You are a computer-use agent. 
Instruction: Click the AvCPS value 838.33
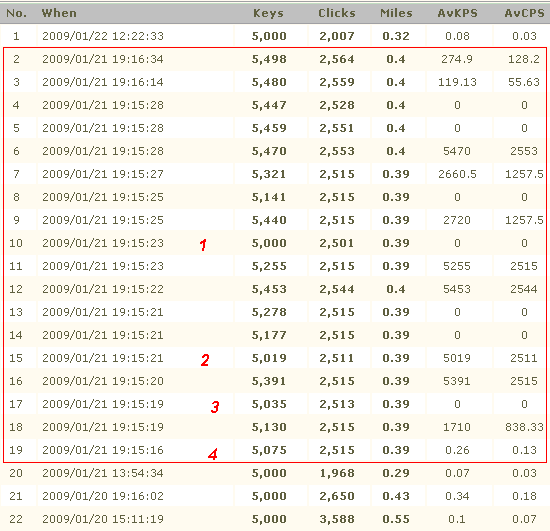pos(524,427)
